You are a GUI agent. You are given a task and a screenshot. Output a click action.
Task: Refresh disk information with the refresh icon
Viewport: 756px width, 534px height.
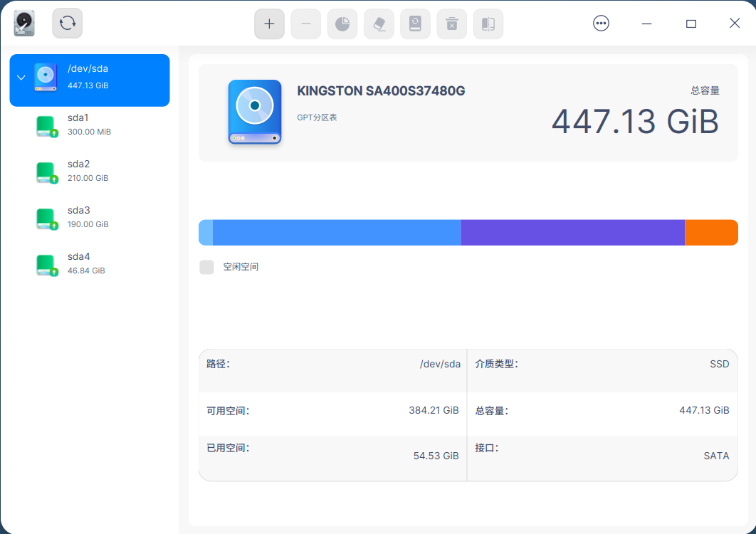[x=66, y=23]
